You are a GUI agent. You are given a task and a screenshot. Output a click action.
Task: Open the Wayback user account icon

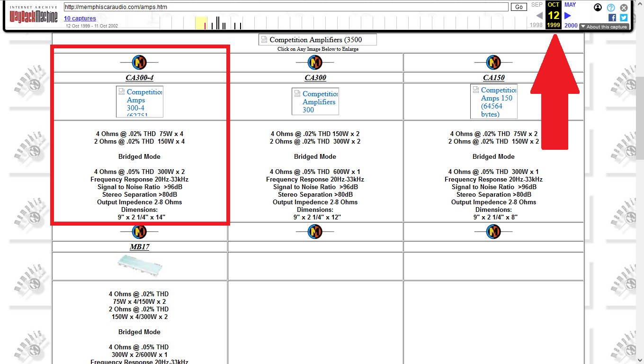click(598, 8)
